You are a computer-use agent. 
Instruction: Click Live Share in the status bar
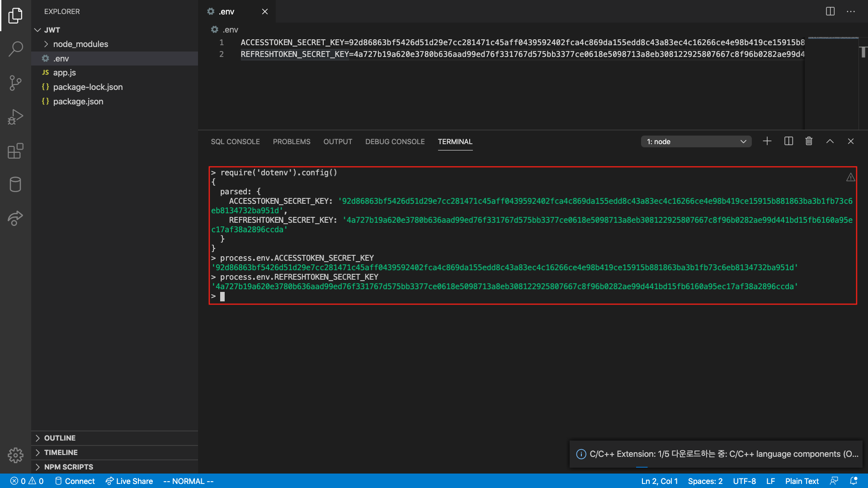(129, 481)
